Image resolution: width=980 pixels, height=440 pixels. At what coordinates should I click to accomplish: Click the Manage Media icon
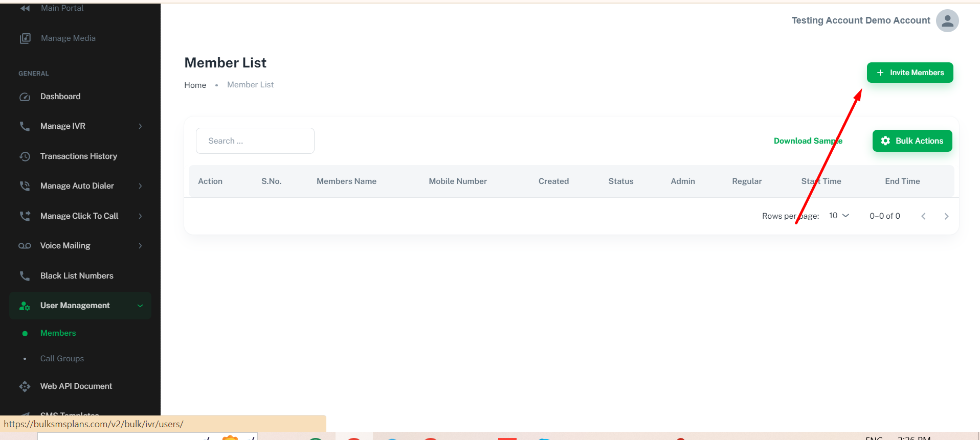(x=25, y=38)
